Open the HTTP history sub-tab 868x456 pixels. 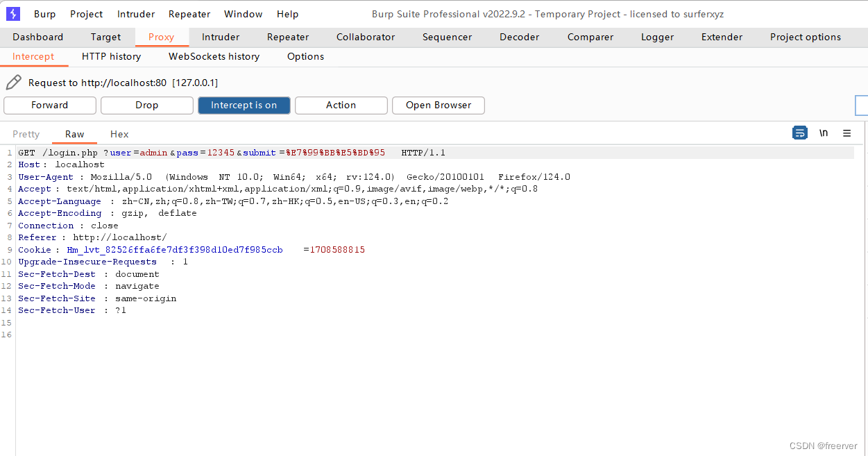tap(111, 57)
